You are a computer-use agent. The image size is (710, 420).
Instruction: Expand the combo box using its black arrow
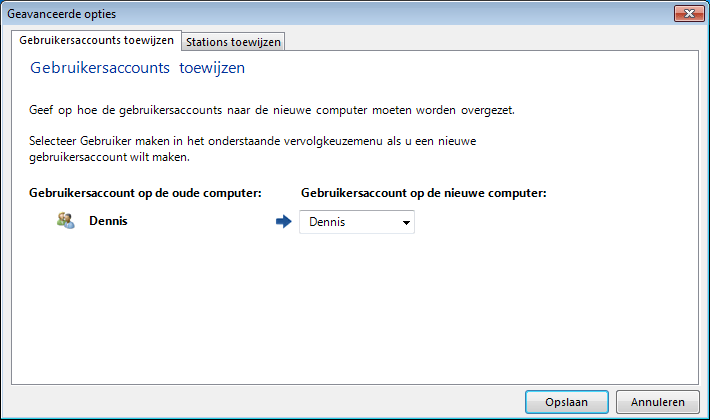(406, 222)
